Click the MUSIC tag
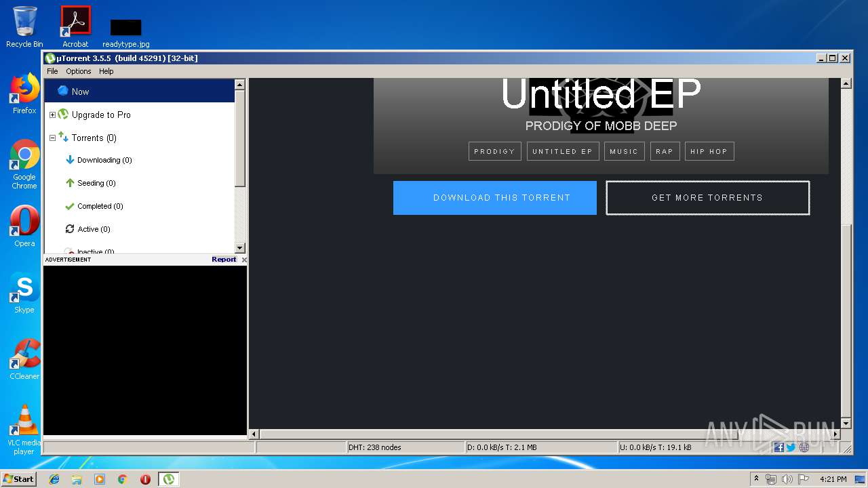The width and height of the screenshot is (868, 488). tap(624, 151)
